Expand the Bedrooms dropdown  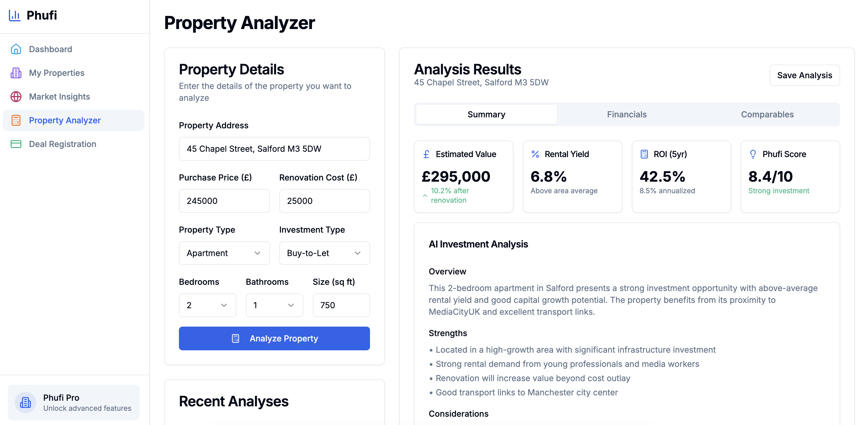point(207,305)
